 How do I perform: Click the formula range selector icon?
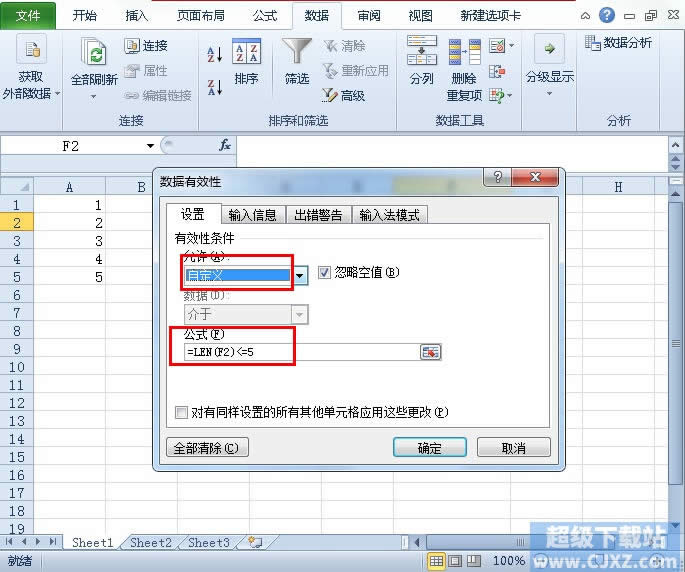pyautogui.click(x=431, y=352)
